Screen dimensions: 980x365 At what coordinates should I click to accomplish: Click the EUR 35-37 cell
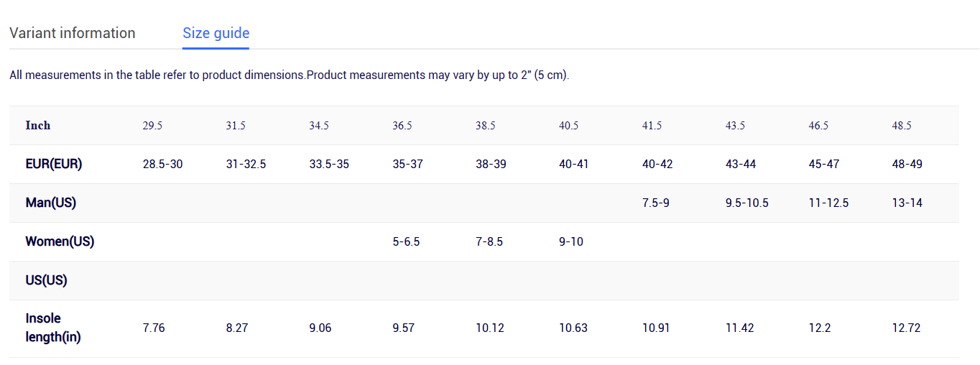407,164
